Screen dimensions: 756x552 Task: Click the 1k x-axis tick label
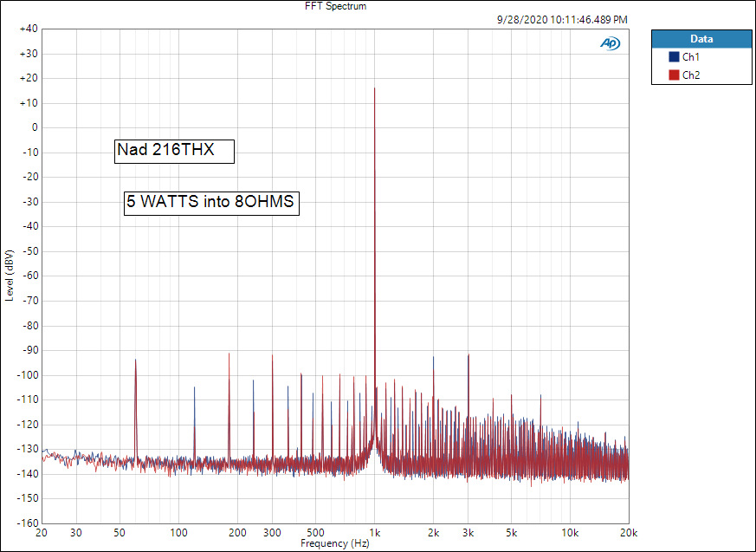tap(375, 533)
